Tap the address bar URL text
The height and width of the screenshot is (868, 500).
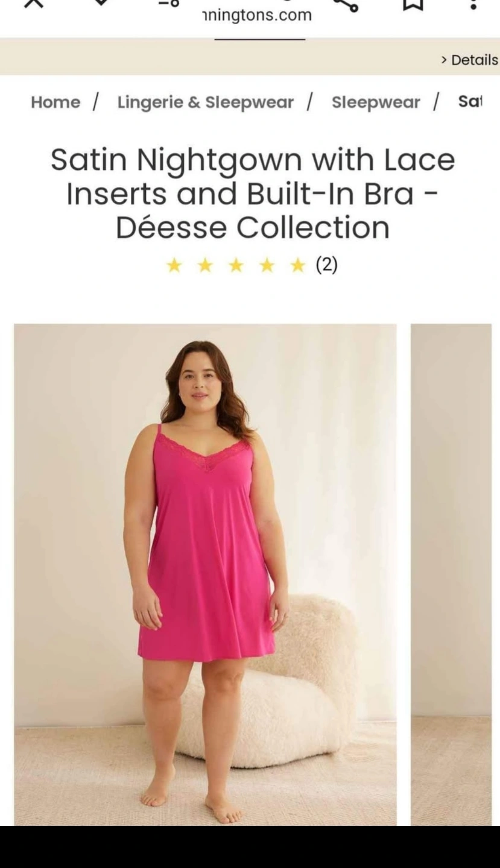257,15
